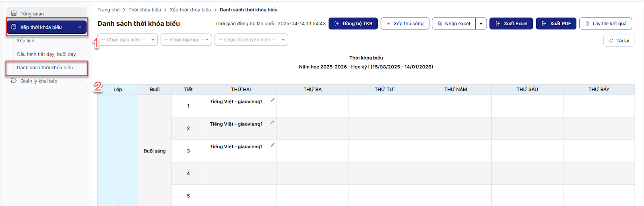Click the Quản lý khai báo folder icon
Screen dimensions: 644x206
(x=14, y=81)
